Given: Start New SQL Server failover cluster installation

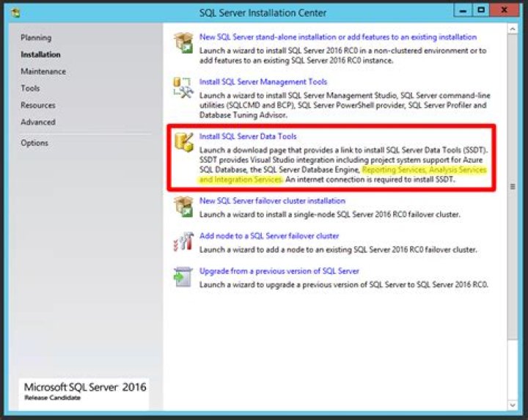Looking at the screenshot, I should (x=272, y=201).
